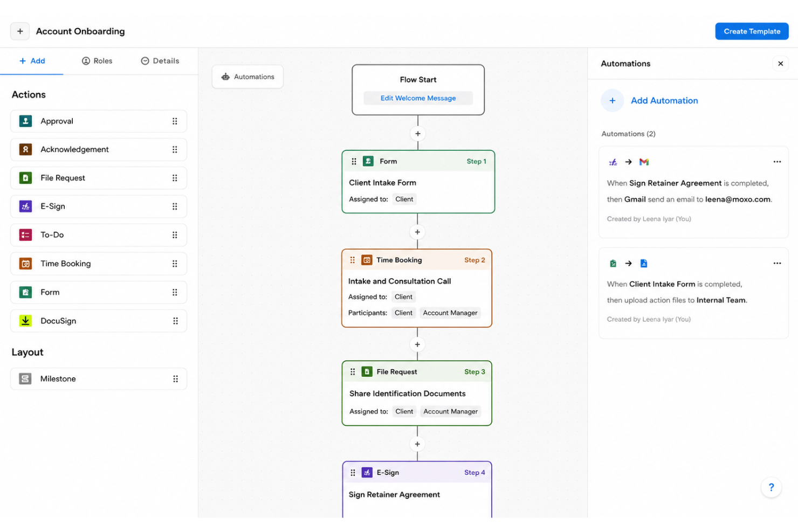Select the Approval action icon

(x=25, y=121)
